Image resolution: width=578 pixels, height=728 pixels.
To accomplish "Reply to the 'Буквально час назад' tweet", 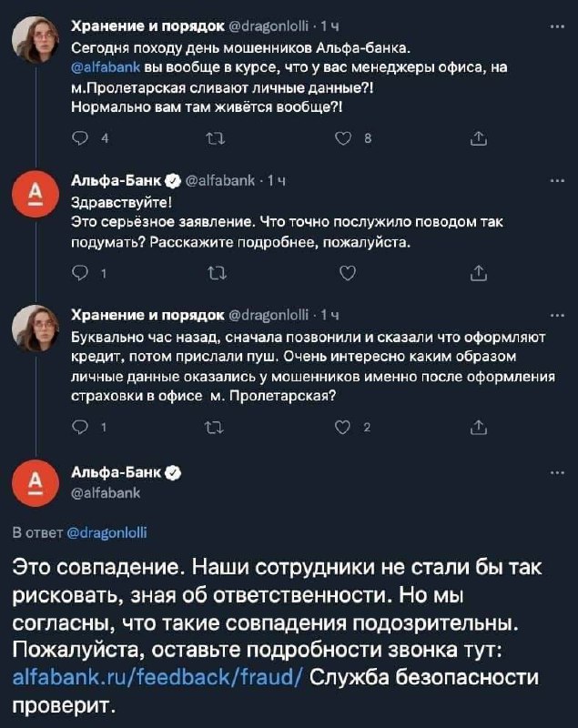I will tap(80, 427).
